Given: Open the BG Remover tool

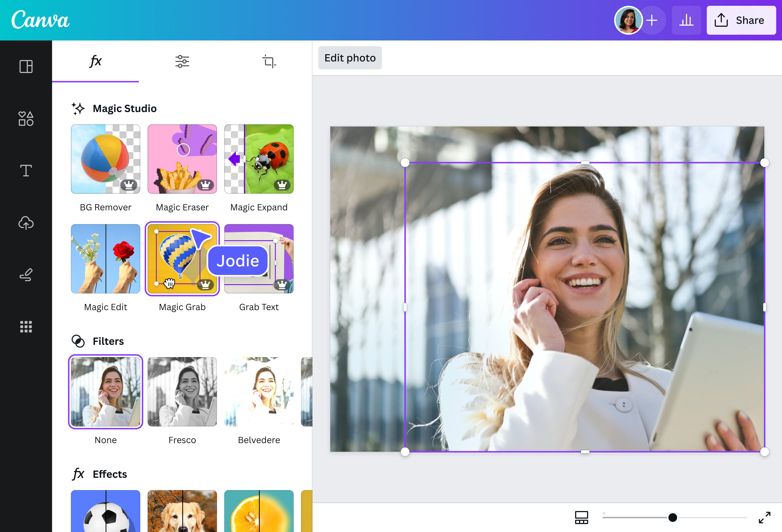Looking at the screenshot, I should [x=106, y=159].
